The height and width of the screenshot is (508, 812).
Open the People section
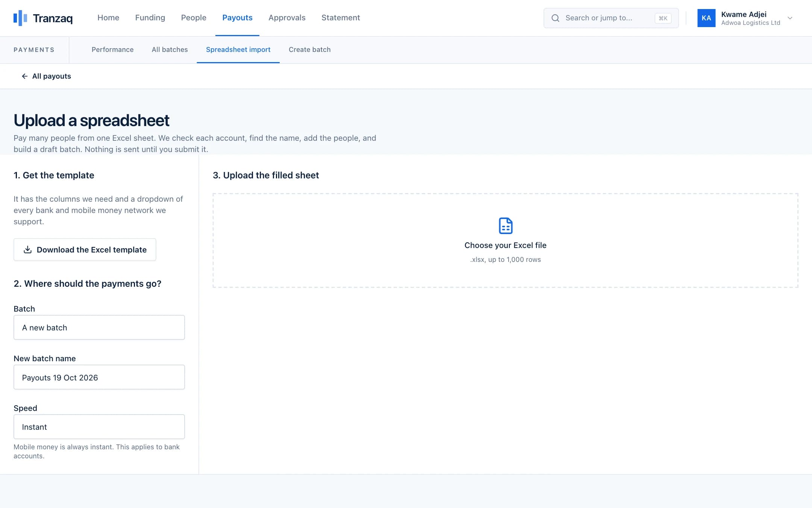tap(194, 18)
